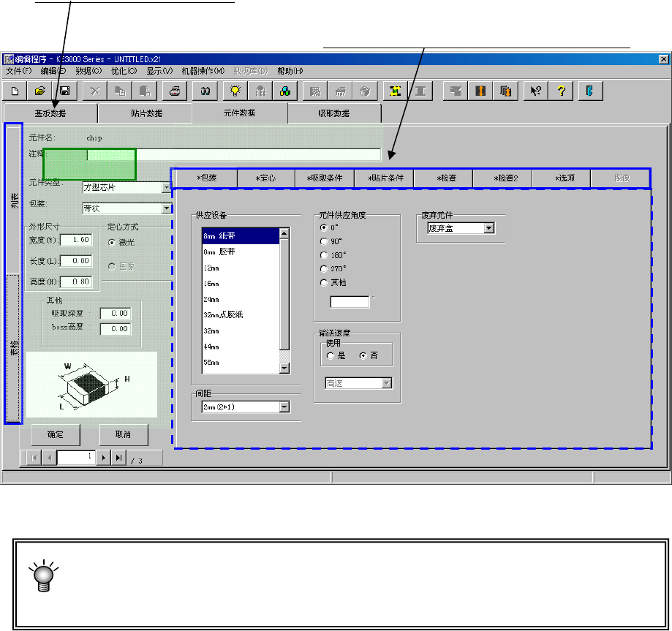Click the 供应设备 list scrollbar down arrow

point(285,369)
